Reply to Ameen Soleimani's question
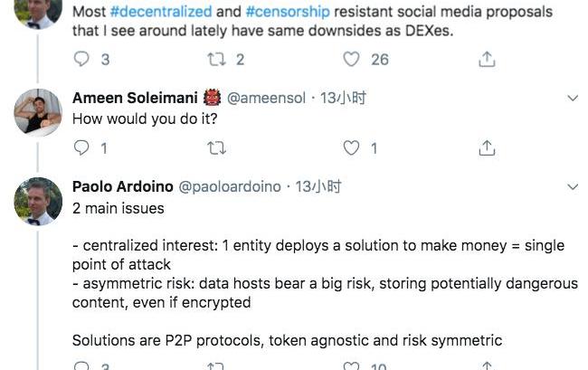The height and width of the screenshot is (370, 588). (81, 147)
